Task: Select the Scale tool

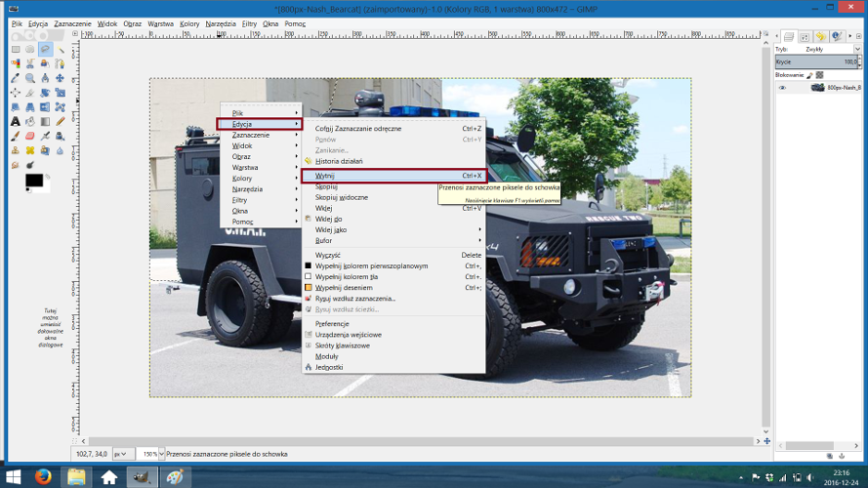Action: [60, 93]
